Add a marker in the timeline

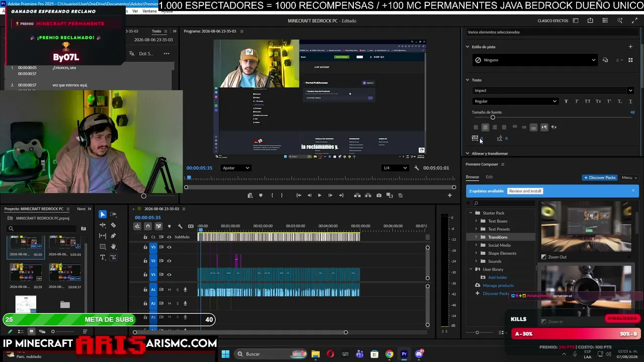[x=169, y=226]
